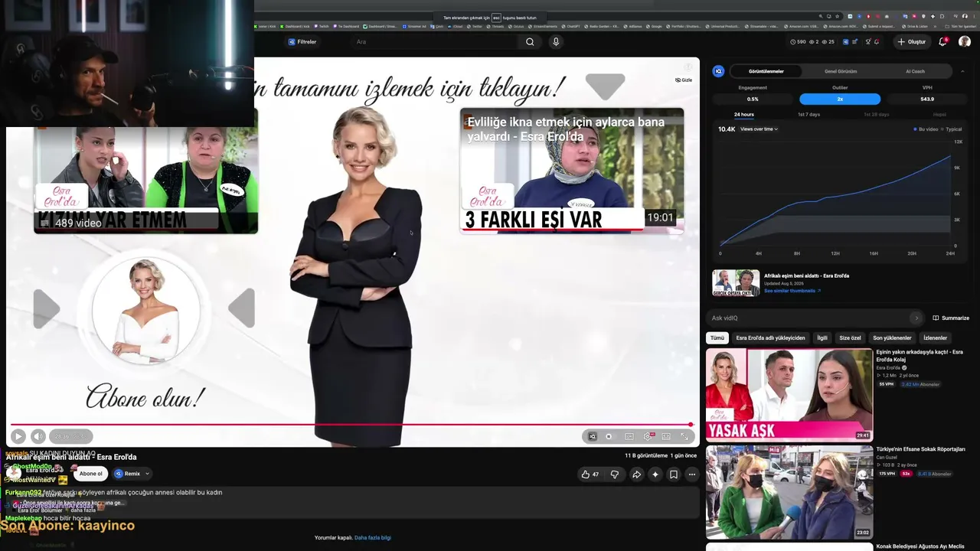Image resolution: width=980 pixels, height=551 pixels.
Task: Open the Views over time dropdown
Action: 759,129
